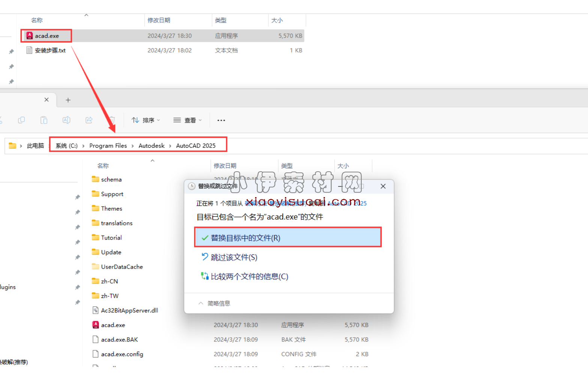This screenshot has width=588, height=379.
Task: Select acad.exe.config file
Action: click(x=118, y=354)
